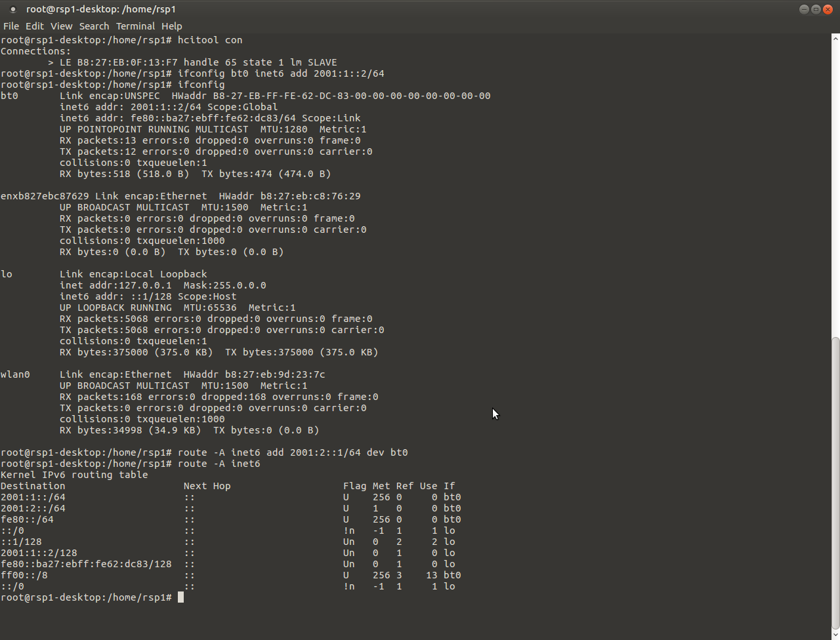This screenshot has height=640, width=840.
Task: Click the vertical scrollbar thumb
Action: pos(835,482)
